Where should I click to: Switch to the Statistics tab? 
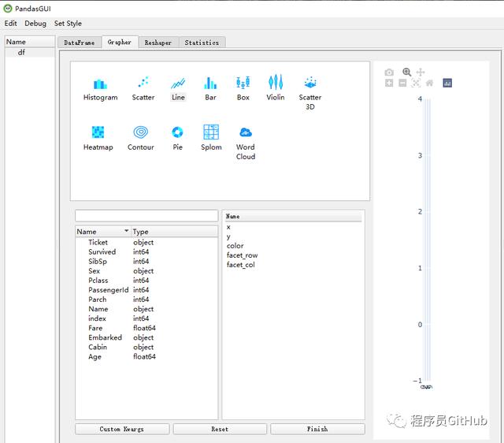pyautogui.click(x=202, y=43)
